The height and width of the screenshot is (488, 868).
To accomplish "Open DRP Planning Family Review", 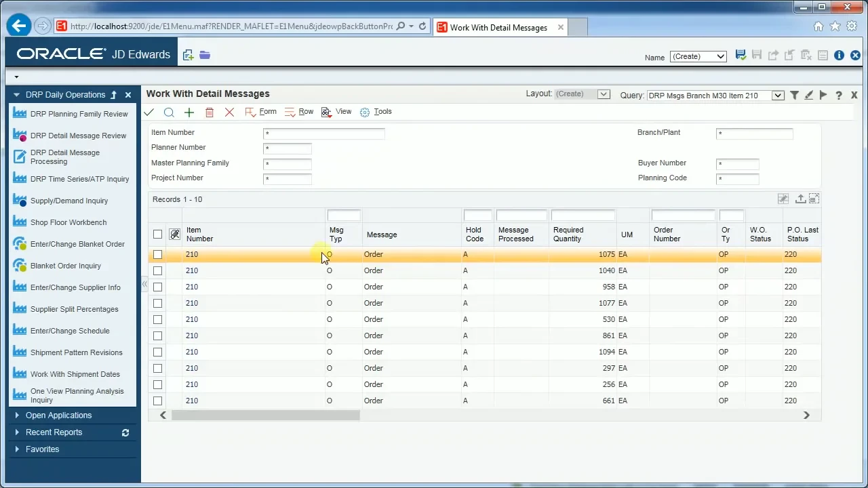I will pyautogui.click(x=79, y=114).
